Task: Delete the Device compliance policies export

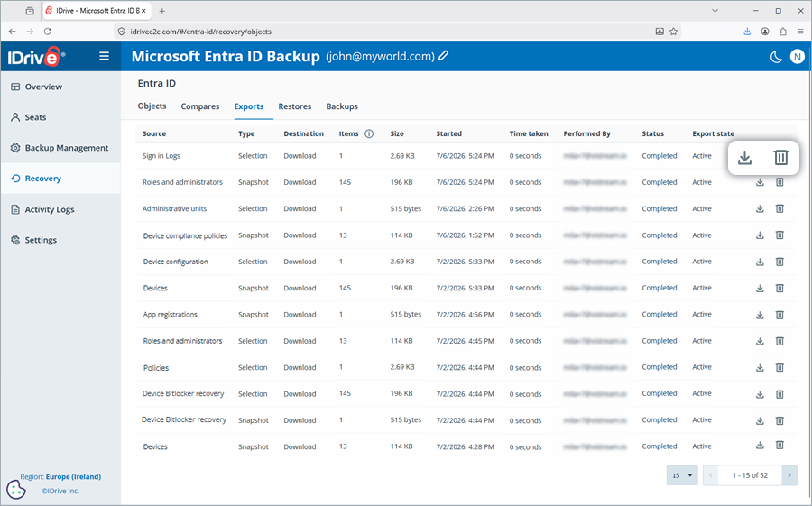Action: click(780, 235)
